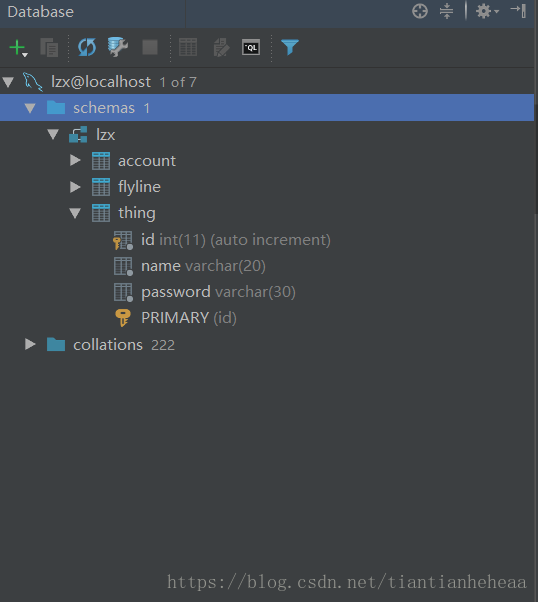Collapse the lzx@localhost data source node
Image resolution: width=538 pixels, height=602 pixels.
[8, 82]
